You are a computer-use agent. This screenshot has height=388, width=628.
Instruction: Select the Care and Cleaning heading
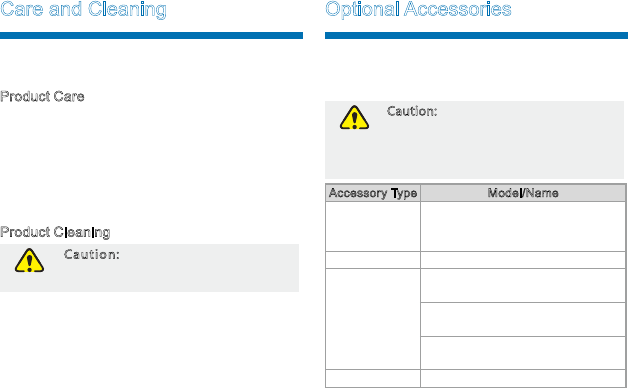pyautogui.click(x=83, y=10)
